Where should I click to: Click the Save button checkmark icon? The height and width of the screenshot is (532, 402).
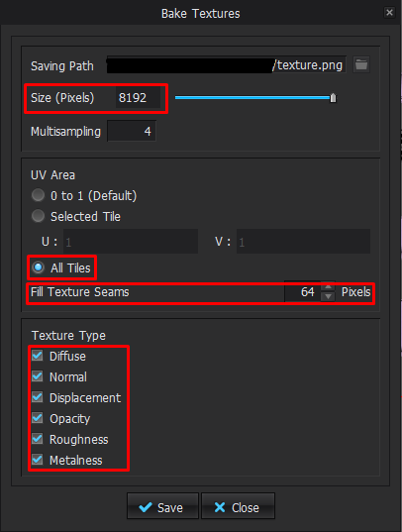point(146,507)
